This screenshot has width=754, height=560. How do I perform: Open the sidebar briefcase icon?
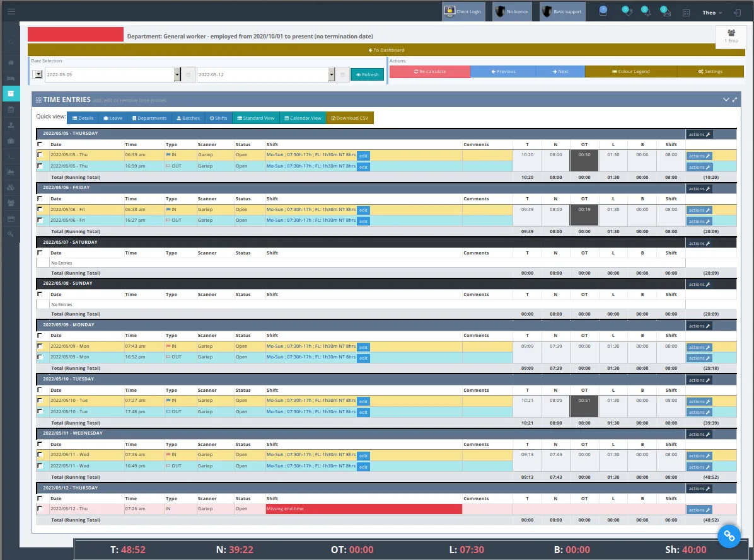[11, 140]
